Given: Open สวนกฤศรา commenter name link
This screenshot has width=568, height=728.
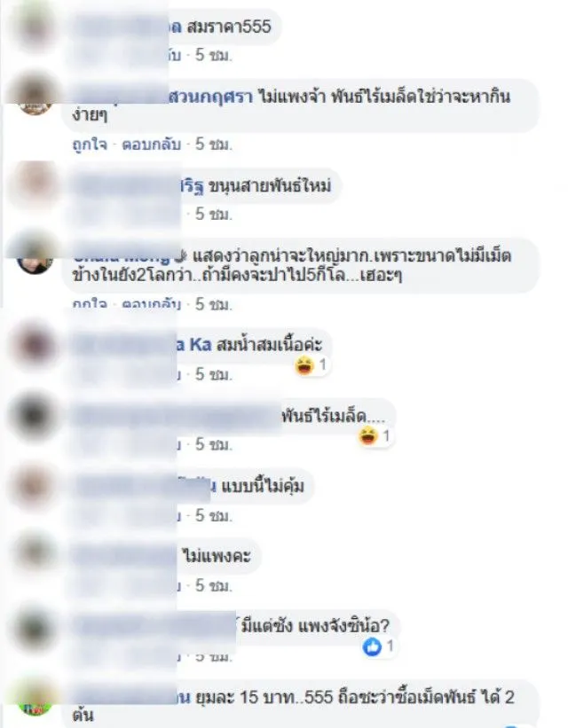Looking at the screenshot, I should [210, 97].
